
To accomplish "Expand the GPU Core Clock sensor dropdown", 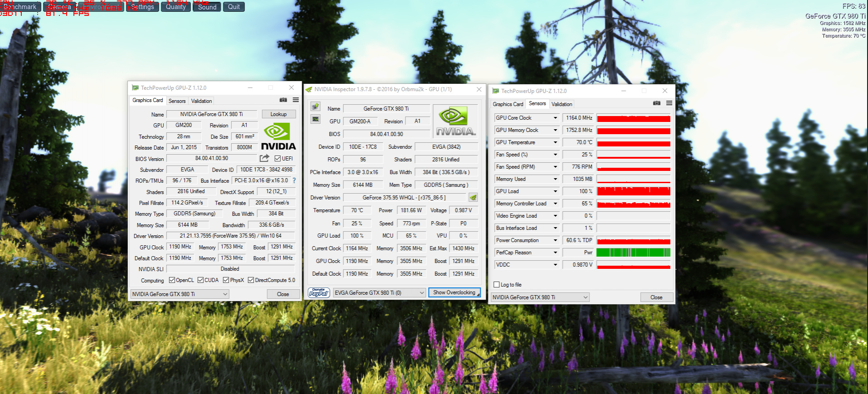I will click(555, 118).
